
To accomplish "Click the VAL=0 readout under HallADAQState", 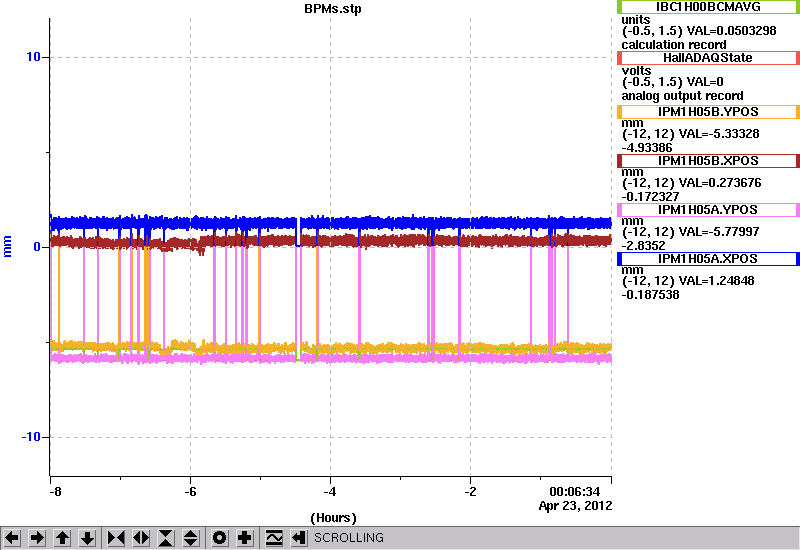I will pos(705,82).
